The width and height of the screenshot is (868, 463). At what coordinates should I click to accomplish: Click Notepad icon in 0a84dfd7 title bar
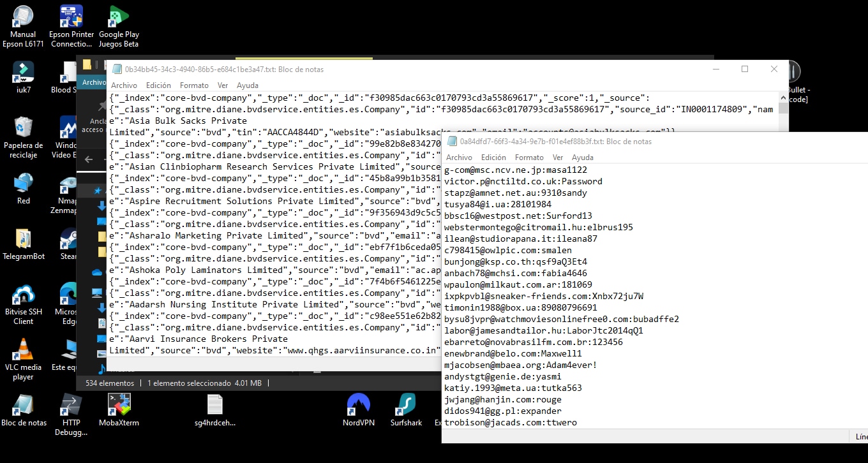451,142
